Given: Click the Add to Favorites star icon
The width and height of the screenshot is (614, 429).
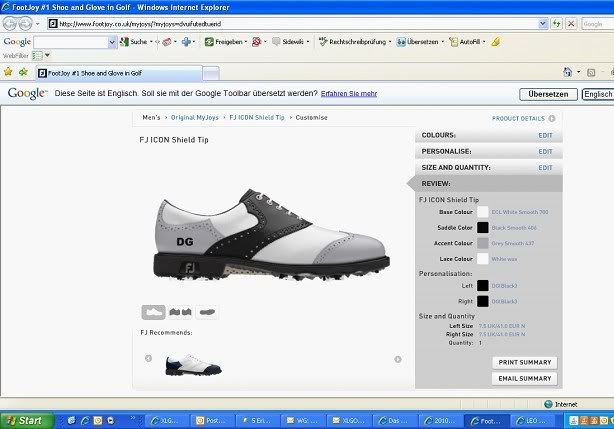Looking at the screenshot, I should click(23, 72).
